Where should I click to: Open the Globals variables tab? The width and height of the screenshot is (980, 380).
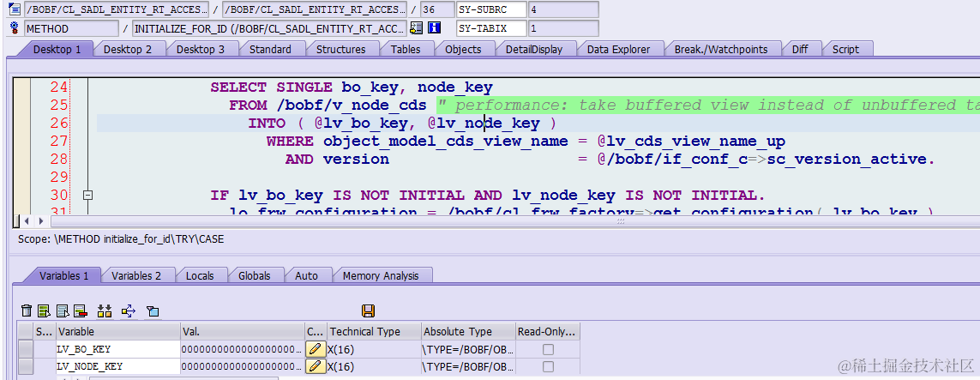pyautogui.click(x=255, y=275)
